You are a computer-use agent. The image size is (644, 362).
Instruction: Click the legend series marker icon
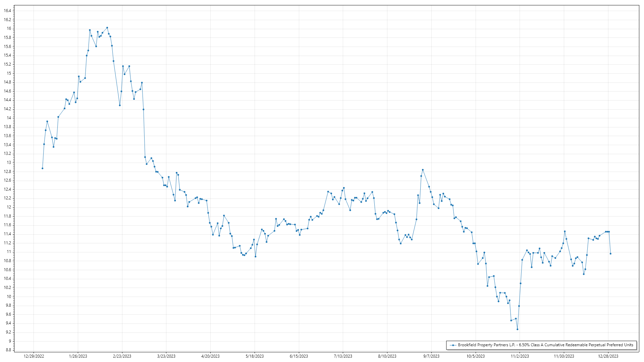(x=453, y=345)
